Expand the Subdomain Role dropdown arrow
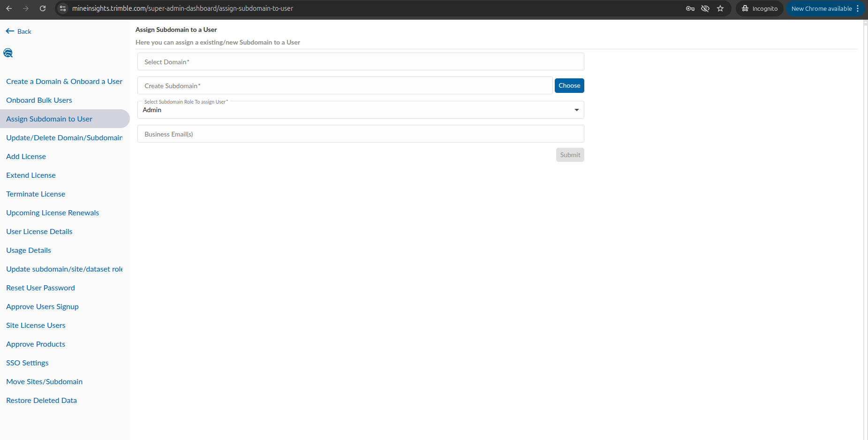This screenshot has width=868, height=440. coord(576,110)
